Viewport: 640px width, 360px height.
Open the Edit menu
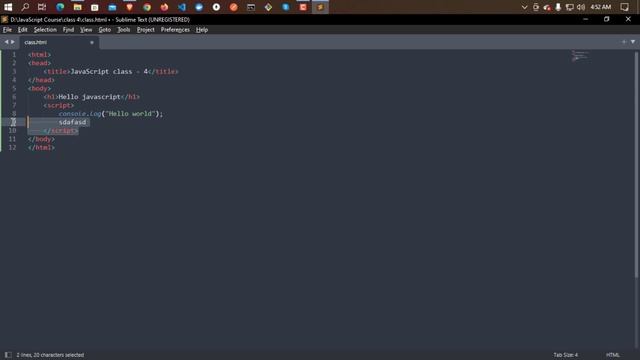point(22,30)
